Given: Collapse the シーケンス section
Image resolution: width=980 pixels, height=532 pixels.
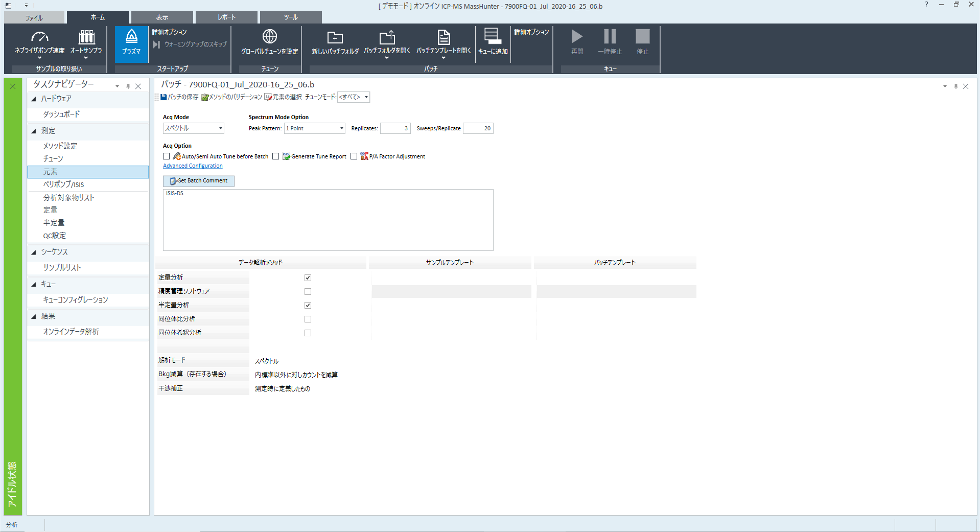Looking at the screenshot, I should click(34, 252).
